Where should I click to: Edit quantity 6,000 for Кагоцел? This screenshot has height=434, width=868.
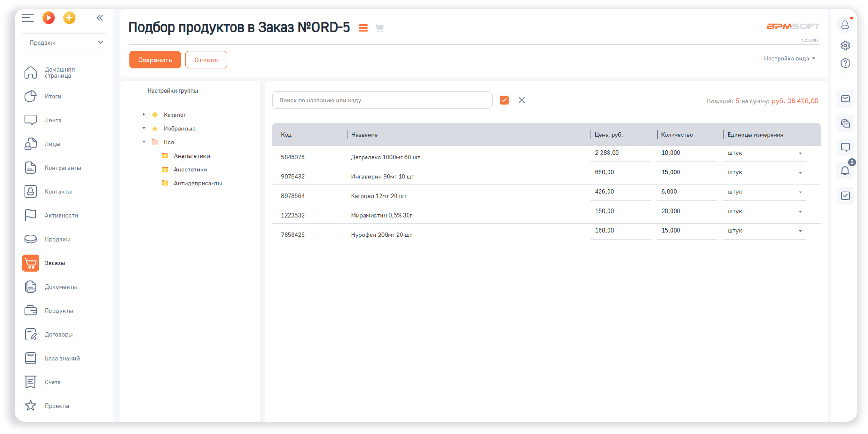pos(687,192)
